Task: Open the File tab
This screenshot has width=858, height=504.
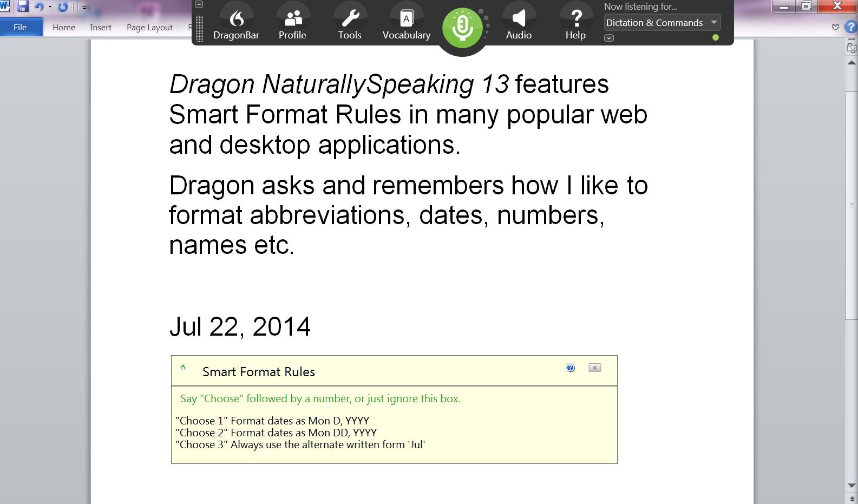Action: click(x=20, y=27)
